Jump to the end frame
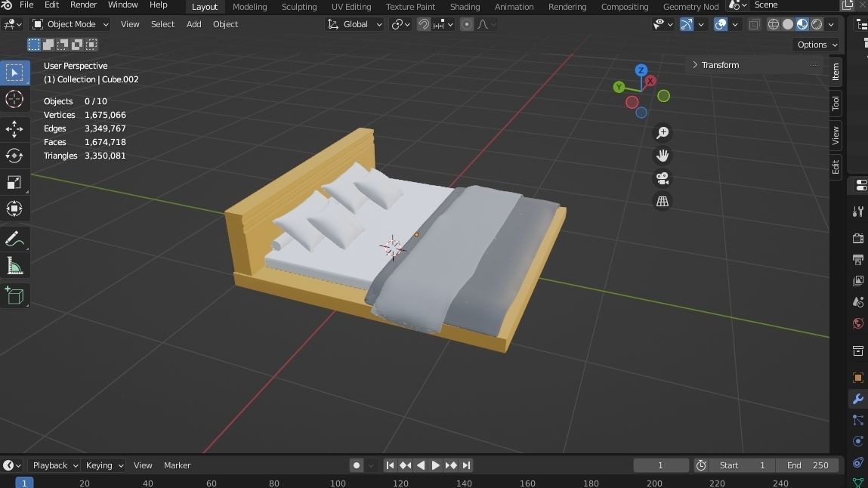This screenshot has width=868, height=488. pos(467,465)
